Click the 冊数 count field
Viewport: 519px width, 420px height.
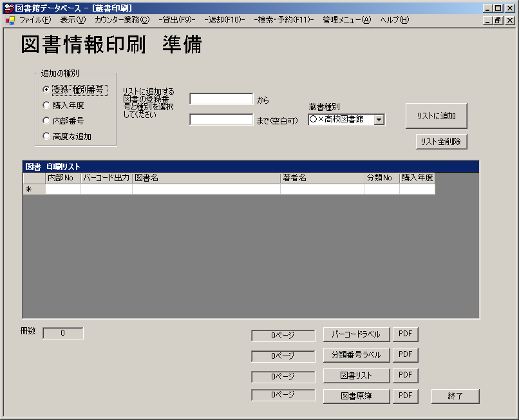point(63,333)
